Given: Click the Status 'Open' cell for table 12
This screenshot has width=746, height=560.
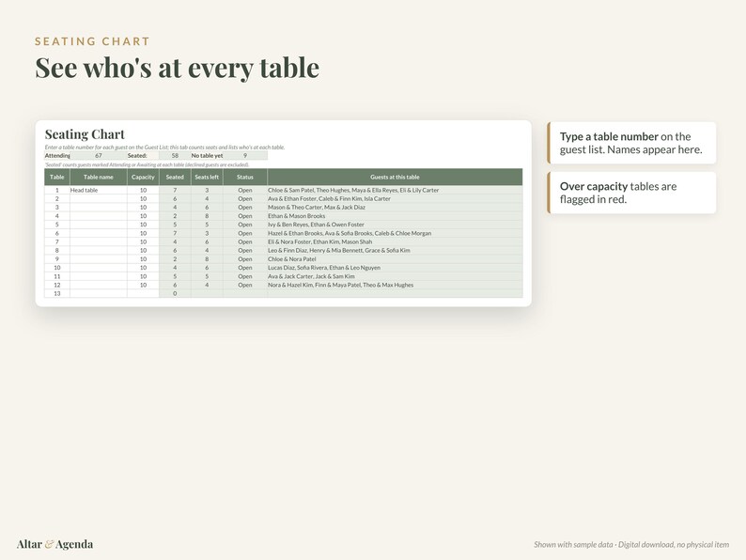Looking at the screenshot, I should (x=245, y=285).
